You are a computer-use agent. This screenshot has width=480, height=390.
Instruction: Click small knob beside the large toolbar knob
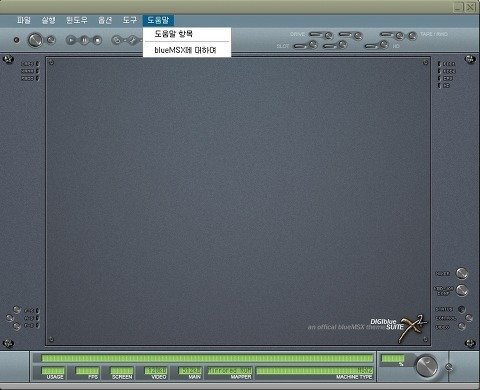[51, 40]
